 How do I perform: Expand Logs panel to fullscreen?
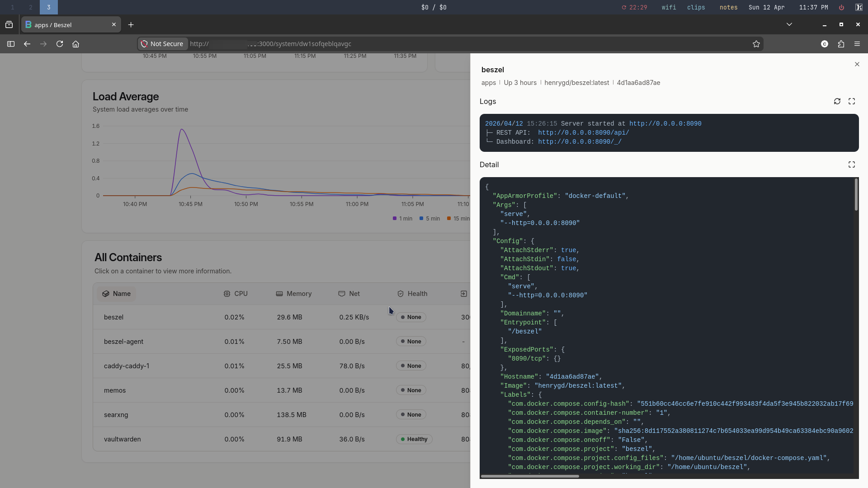point(852,101)
